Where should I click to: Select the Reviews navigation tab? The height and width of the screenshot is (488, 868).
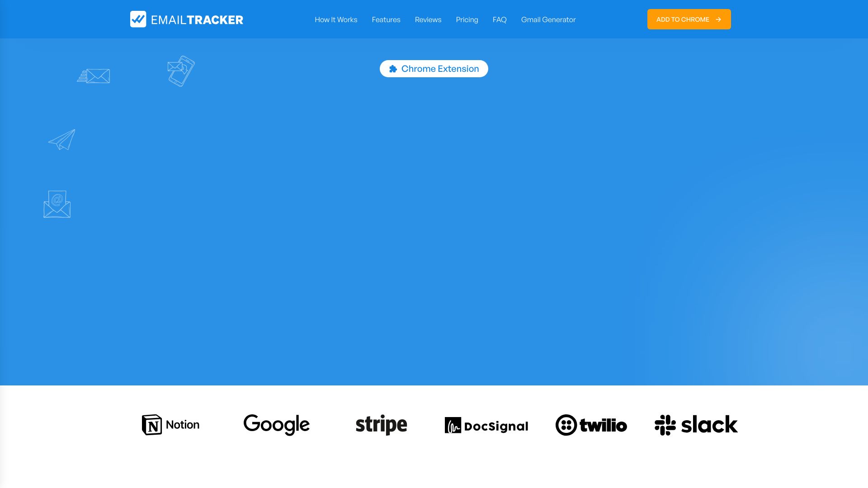[x=428, y=19]
